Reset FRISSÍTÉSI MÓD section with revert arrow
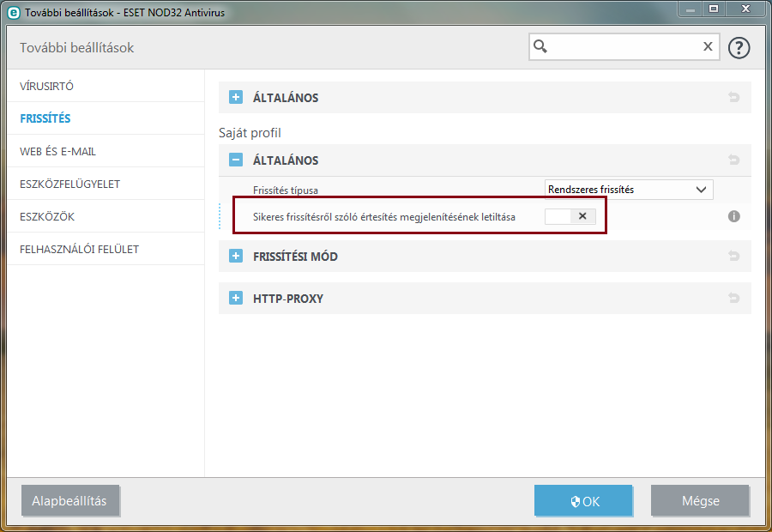 (x=733, y=256)
